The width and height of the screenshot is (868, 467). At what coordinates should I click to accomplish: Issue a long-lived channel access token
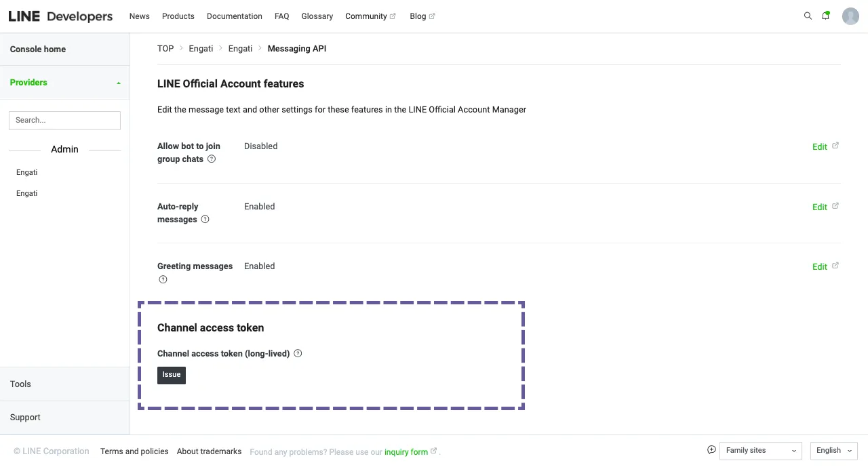click(x=172, y=375)
